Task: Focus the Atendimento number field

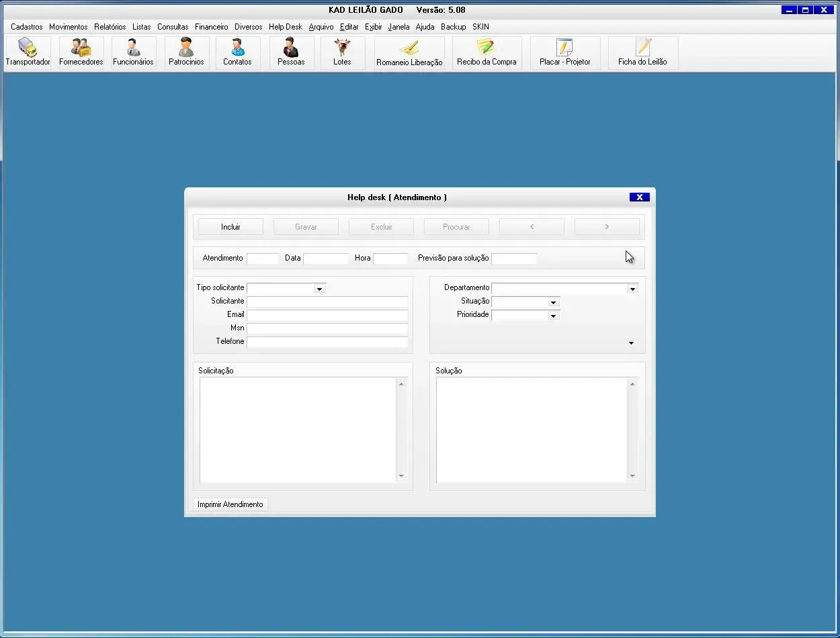Action: click(x=263, y=259)
